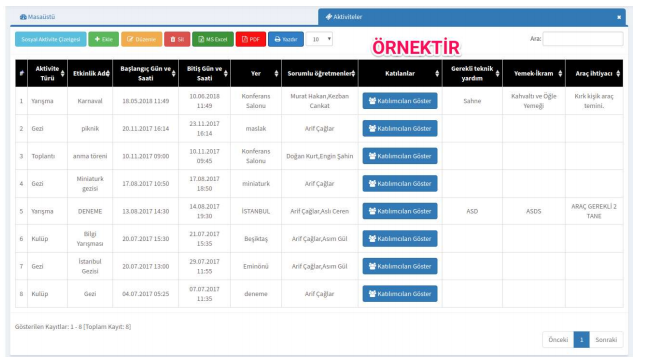Click the piknik event name cell
This screenshot has width=648, height=361.
pos(90,128)
